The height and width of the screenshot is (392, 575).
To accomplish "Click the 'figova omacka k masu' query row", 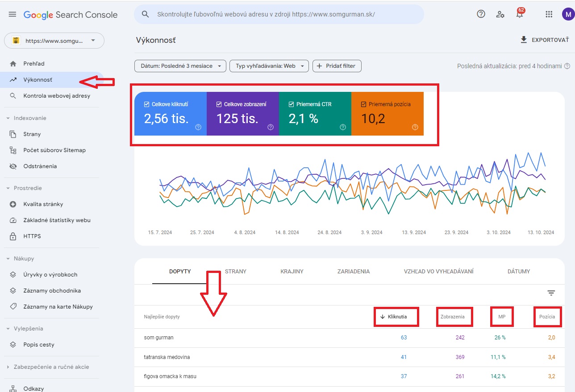I will click(350, 376).
